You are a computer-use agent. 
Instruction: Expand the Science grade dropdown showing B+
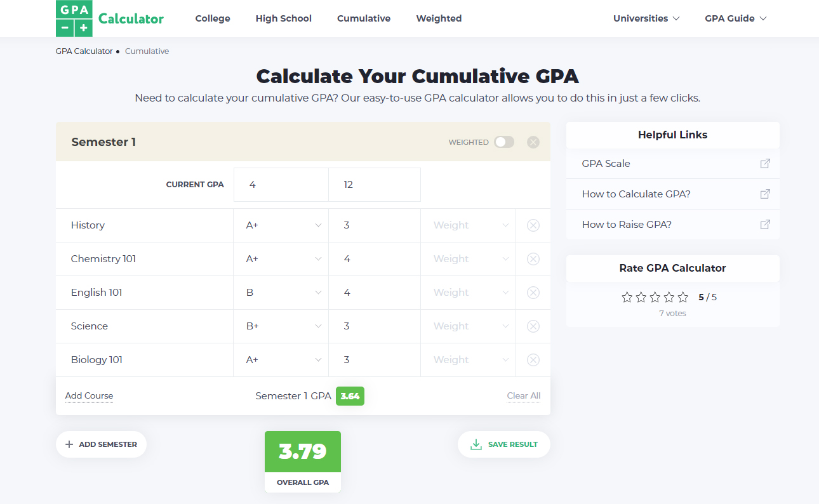[x=281, y=326]
